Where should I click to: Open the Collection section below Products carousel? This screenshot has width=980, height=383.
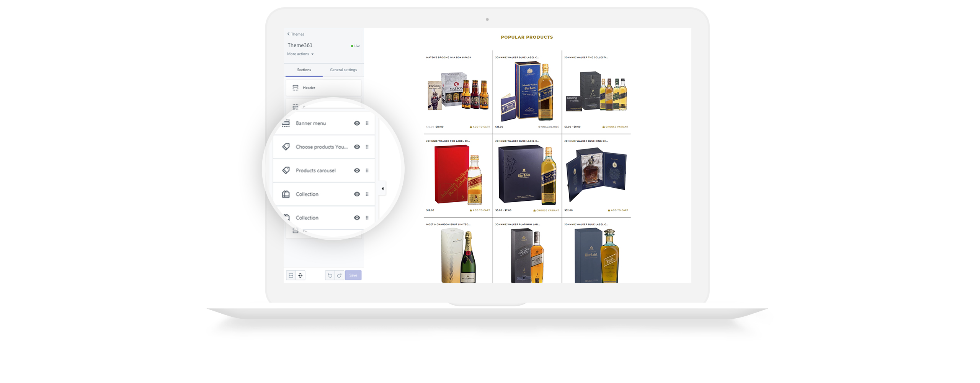(x=323, y=194)
